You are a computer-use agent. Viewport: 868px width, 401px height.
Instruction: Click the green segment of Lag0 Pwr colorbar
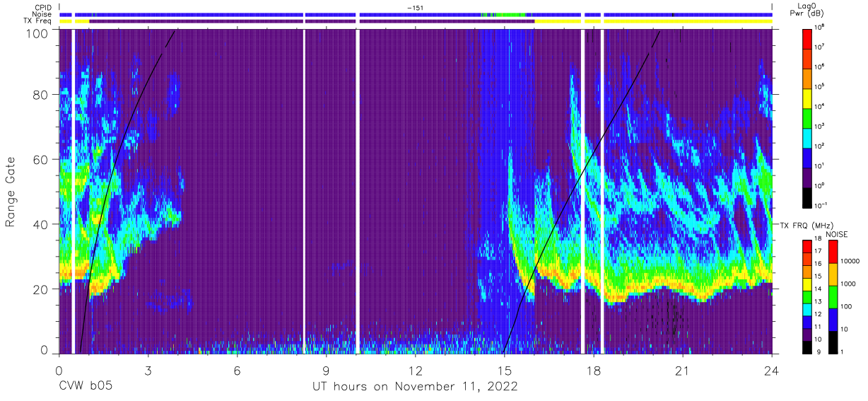809,118
